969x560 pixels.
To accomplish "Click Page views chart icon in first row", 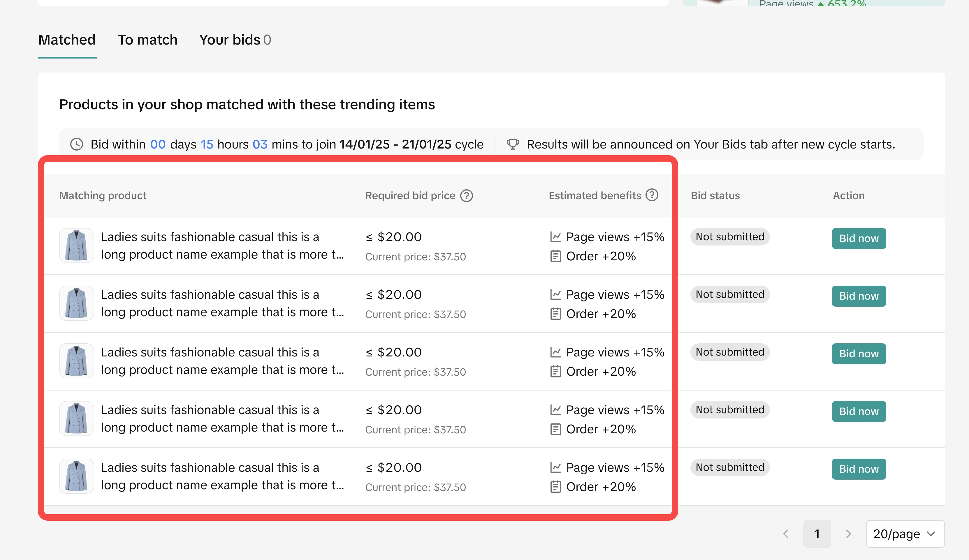I will pos(555,237).
